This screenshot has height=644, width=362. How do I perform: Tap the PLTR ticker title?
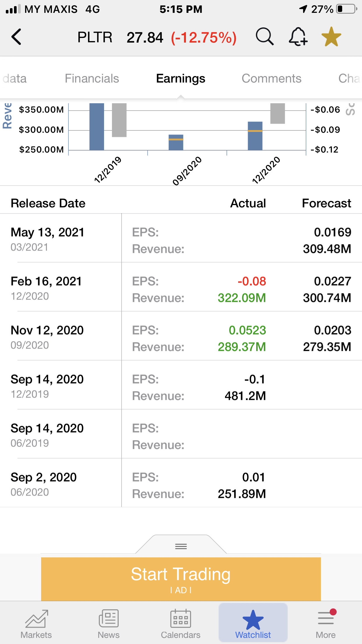point(95,37)
